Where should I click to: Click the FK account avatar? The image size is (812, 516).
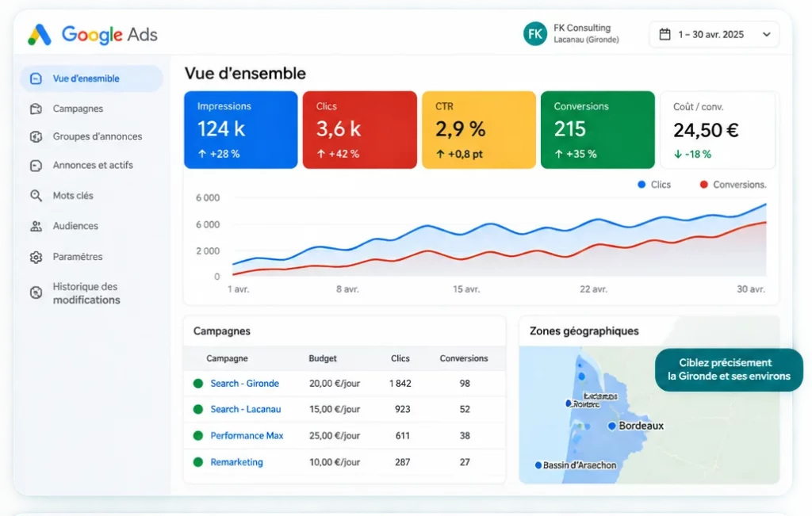(x=535, y=33)
